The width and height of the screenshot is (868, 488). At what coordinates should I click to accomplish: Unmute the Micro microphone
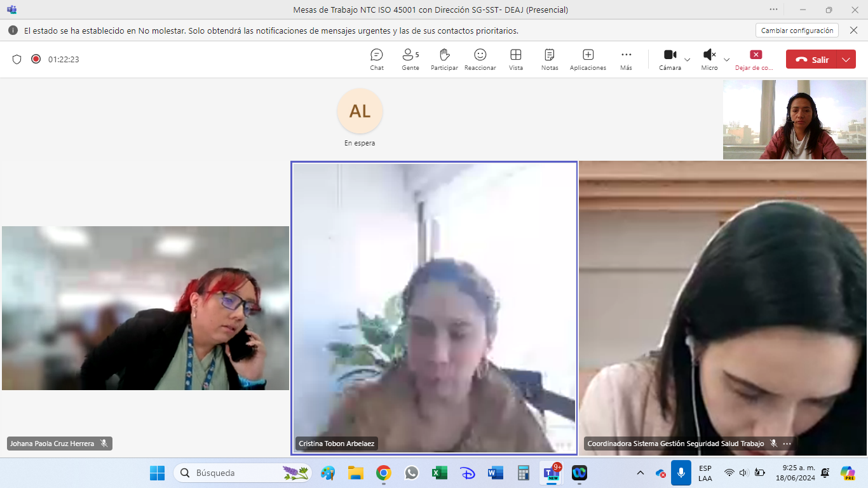point(710,59)
